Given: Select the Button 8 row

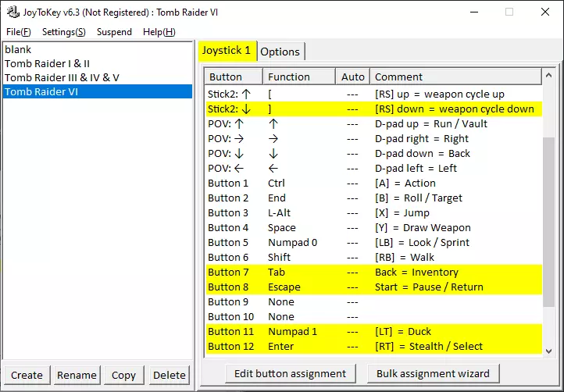Looking at the screenshot, I should (x=373, y=287).
